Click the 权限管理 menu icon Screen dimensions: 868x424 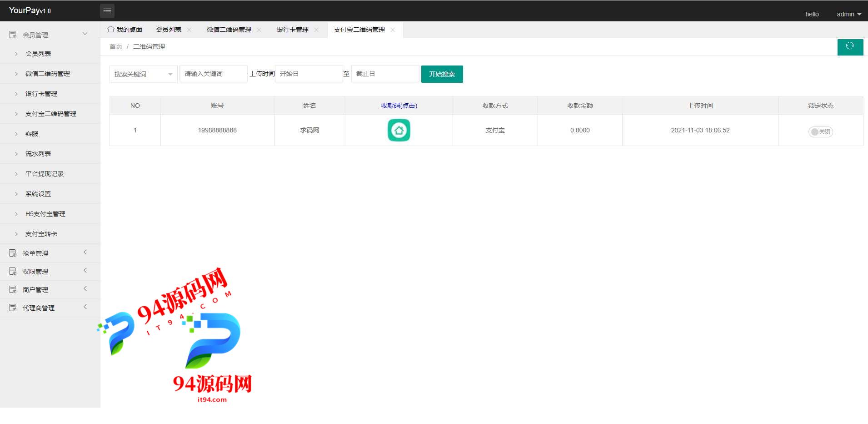coord(13,271)
